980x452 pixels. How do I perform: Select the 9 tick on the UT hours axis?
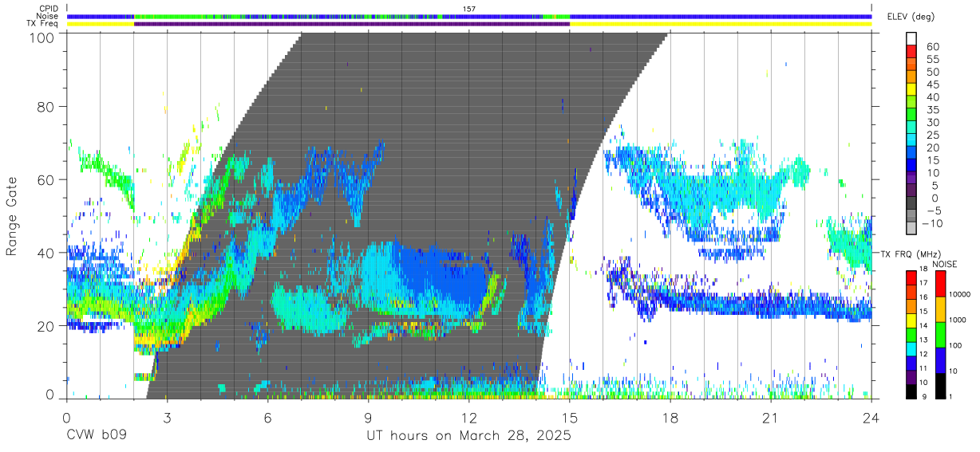point(368,418)
